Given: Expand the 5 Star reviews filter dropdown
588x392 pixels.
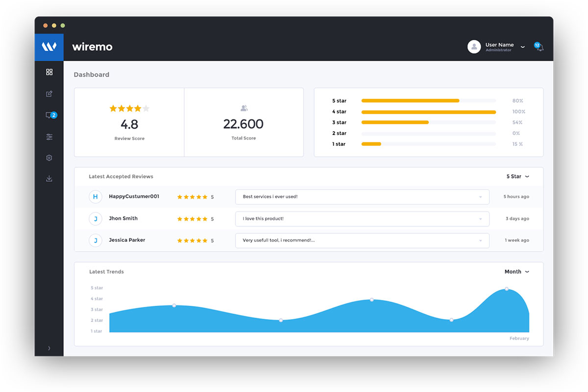Looking at the screenshot, I should (x=518, y=176).
